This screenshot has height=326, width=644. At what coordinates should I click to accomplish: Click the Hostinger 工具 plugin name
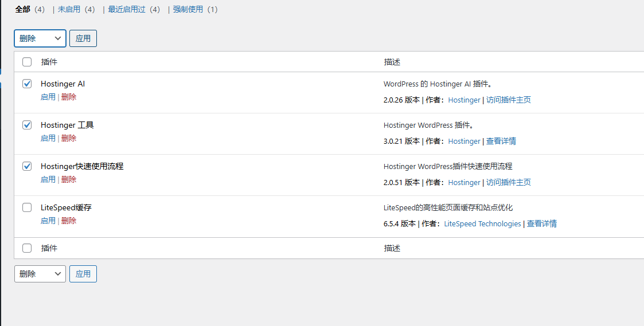tap(67, 125)
